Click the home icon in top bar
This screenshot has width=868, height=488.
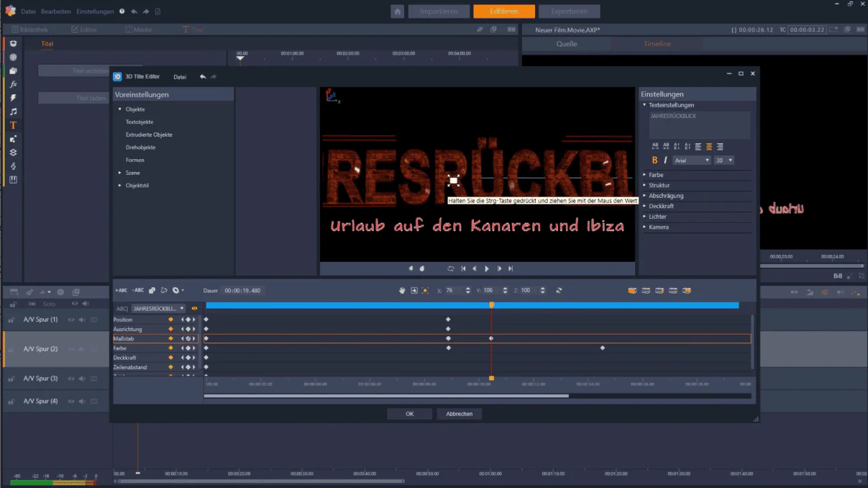(397, 12)
